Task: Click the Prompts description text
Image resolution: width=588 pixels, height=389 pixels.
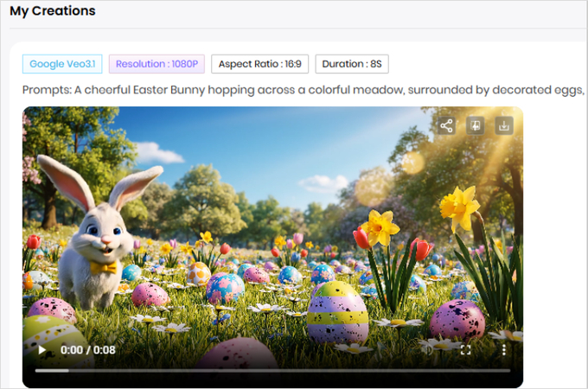Action: [x=304, y=90]
